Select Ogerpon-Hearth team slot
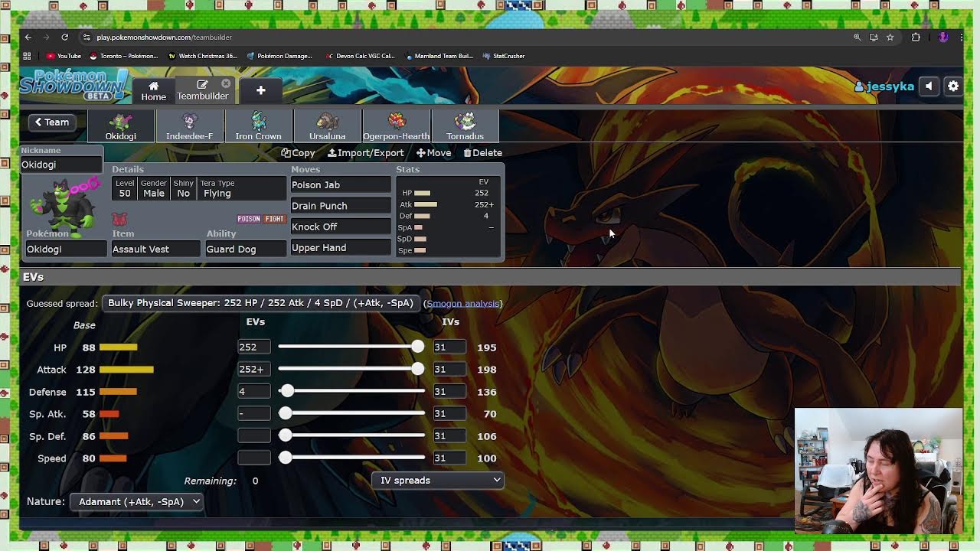 (396, 126)
